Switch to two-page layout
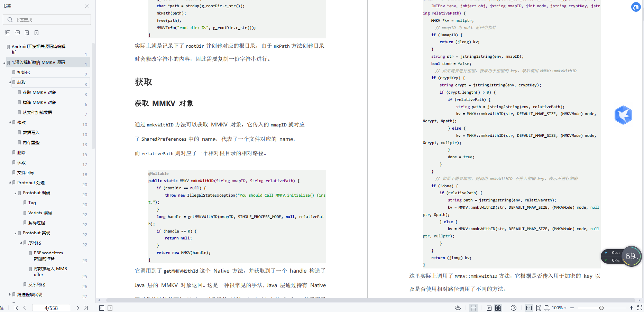The image size is (644, 312). pyautogui.click(x=498, y=308)
